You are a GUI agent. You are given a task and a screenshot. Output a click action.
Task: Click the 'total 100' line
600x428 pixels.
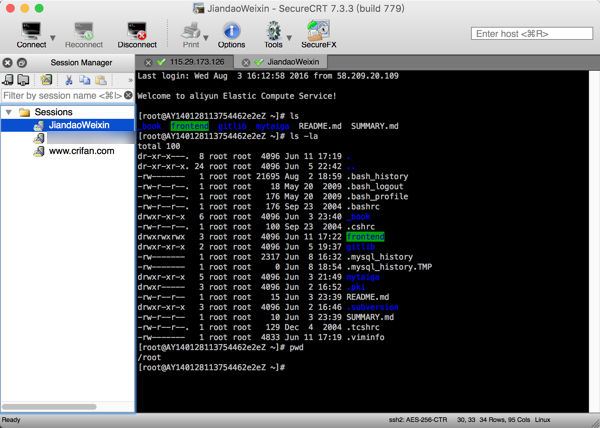coord(159,146)
